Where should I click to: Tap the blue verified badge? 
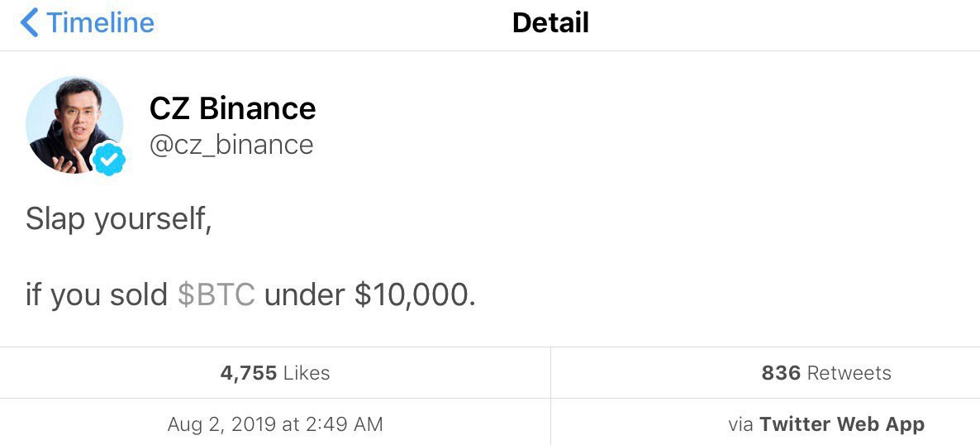click(107, 158)
